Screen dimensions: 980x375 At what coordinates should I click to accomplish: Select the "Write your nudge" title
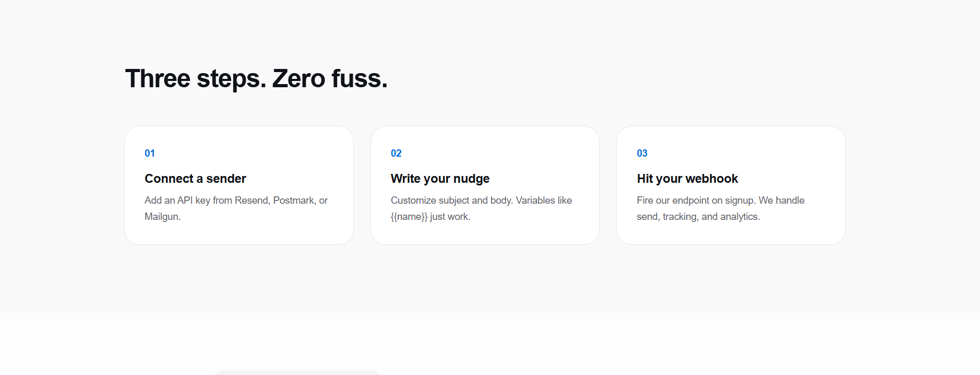[440, 179]
